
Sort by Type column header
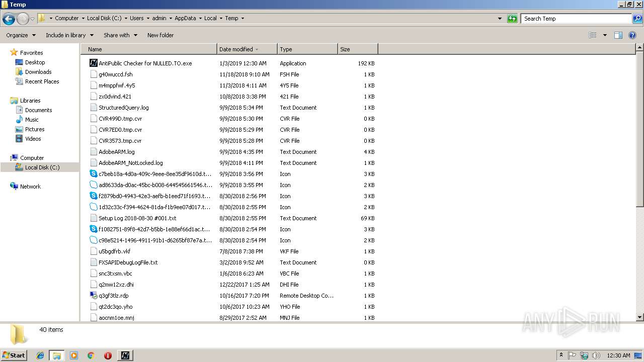[307, 49]
